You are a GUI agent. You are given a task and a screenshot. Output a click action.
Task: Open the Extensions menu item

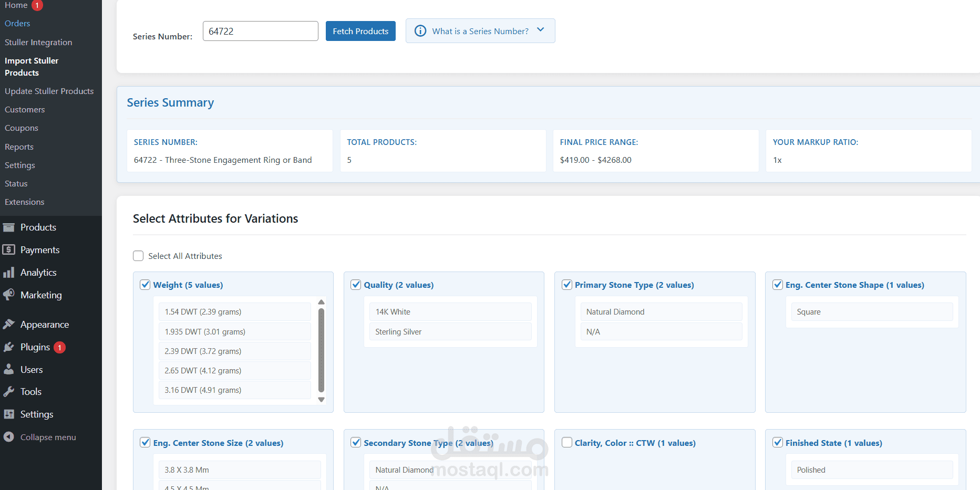(25, 202)
